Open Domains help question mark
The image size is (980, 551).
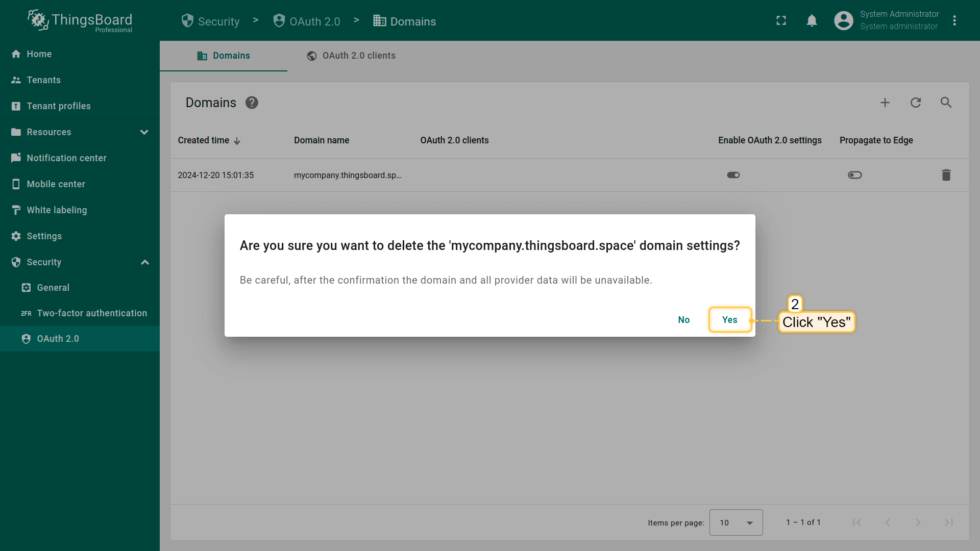tap(252, 103)
